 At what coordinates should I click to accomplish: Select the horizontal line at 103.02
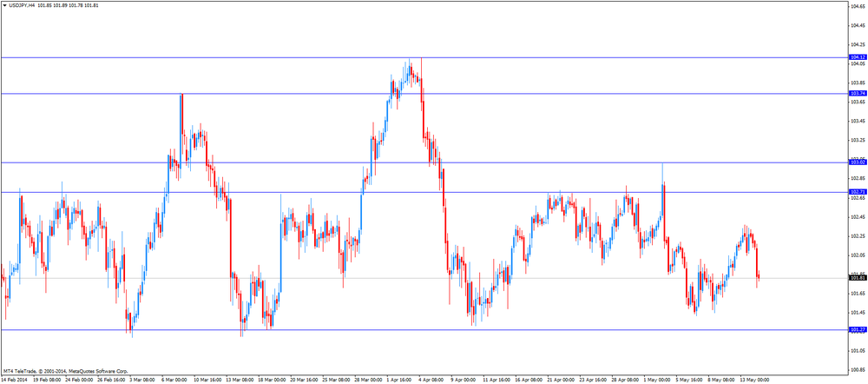424,162
